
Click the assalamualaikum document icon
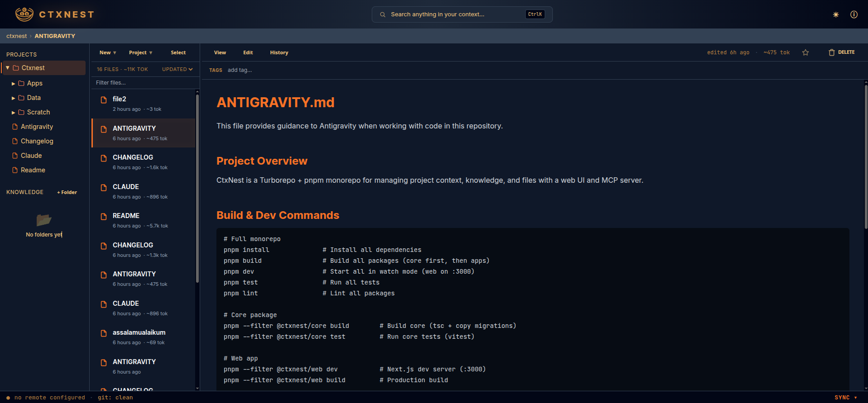click(x=104, y=333)
